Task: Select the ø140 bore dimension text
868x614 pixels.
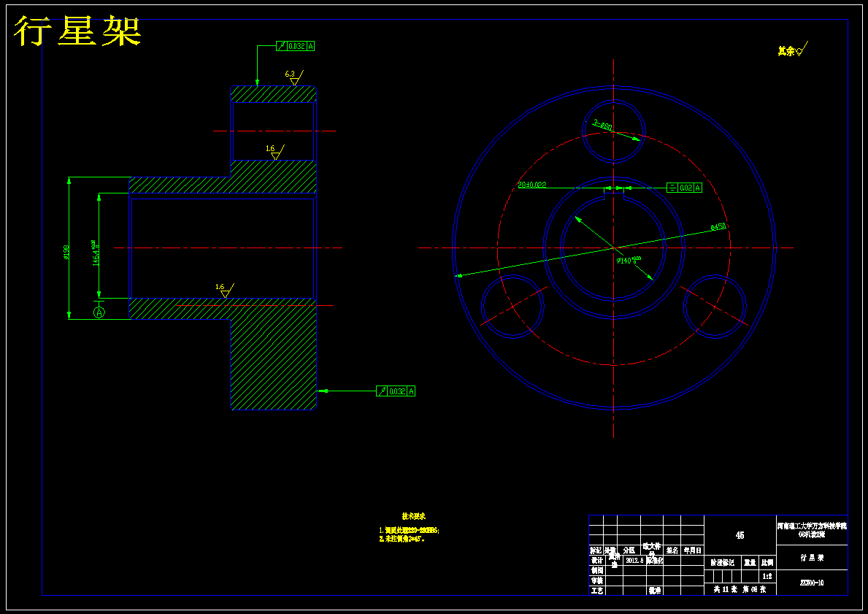Action: tap(629, 260)
